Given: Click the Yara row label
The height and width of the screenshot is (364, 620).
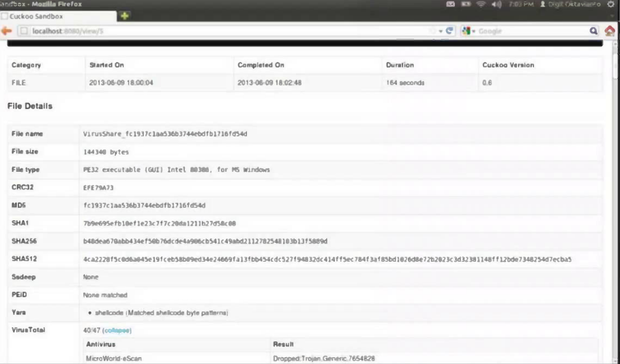Looking at the screenshot, I should click(18, 312).
